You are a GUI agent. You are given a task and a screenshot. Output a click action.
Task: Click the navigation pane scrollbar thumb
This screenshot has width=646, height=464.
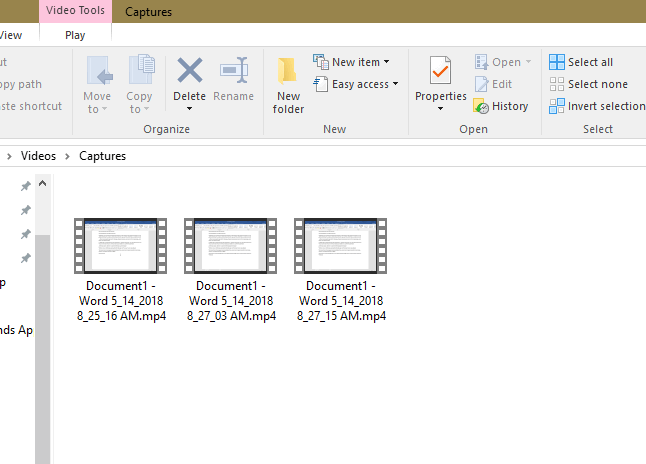[42, 349]
